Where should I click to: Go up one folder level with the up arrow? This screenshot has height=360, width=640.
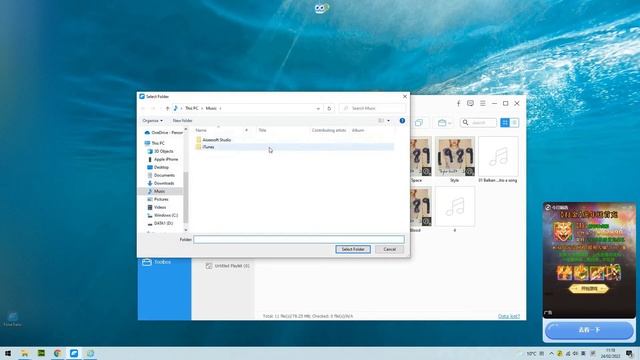[x=167, y=108]
